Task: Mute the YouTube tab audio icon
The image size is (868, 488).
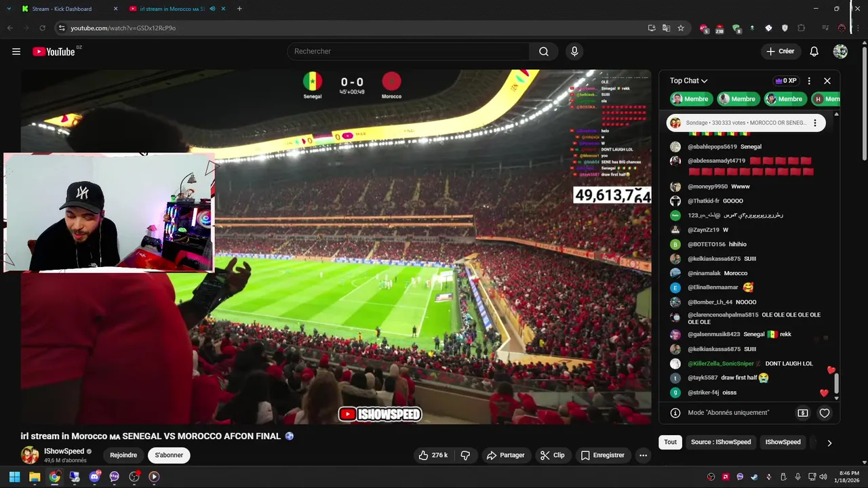Action: point(212,9)
